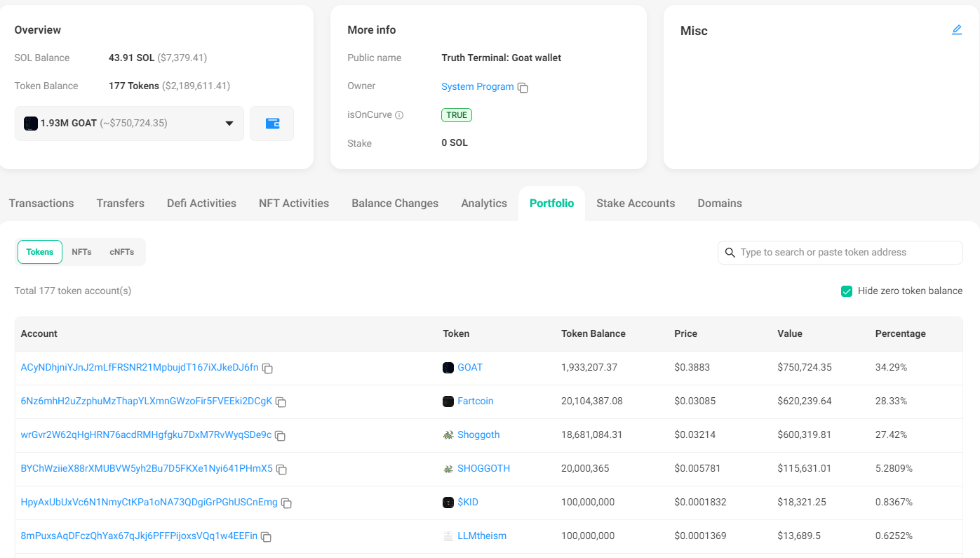This screenshot has width=980, height=558.
Task: Open the Defi Activities tab
Action: point(201,204)
